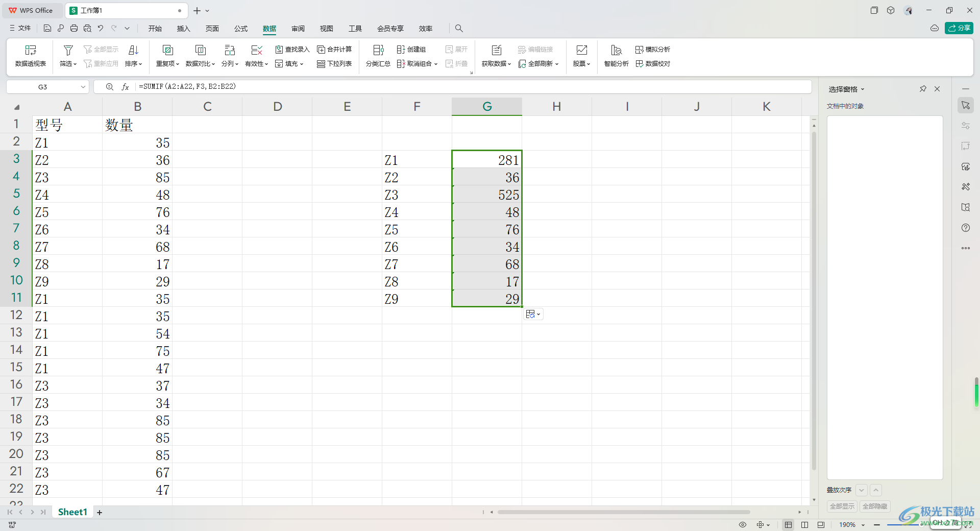This screenshot has height=531, width=980.
Task: Click into the formula bar input
Action: (x=473, y=87)
